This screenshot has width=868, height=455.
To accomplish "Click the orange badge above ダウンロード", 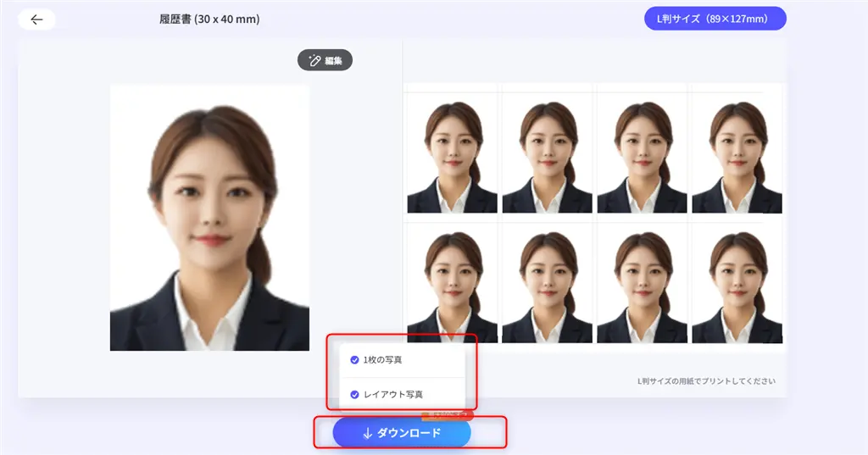I will pos(447,415).
